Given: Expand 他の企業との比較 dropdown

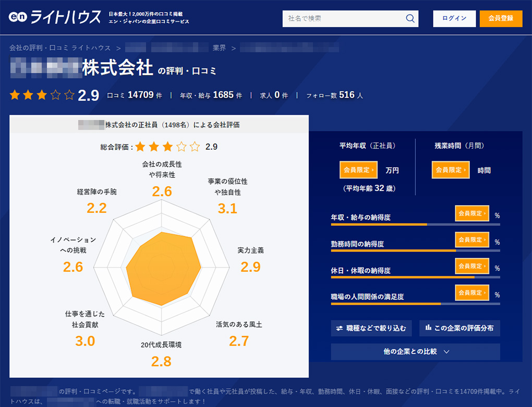Looking at the screenshot, I should pos(415,352).
